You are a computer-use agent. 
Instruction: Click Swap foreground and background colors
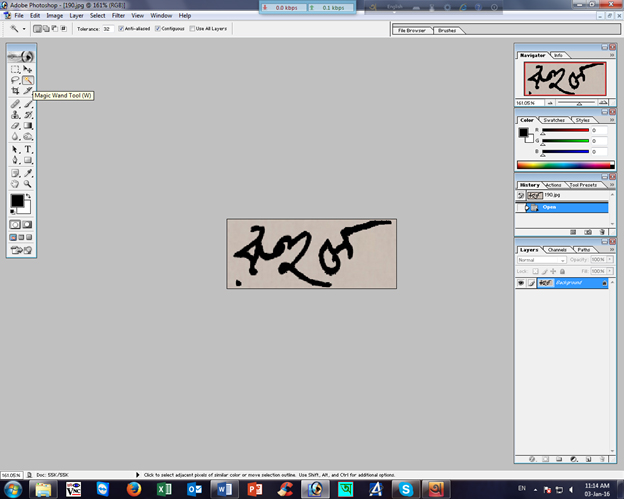coord(28,196)
